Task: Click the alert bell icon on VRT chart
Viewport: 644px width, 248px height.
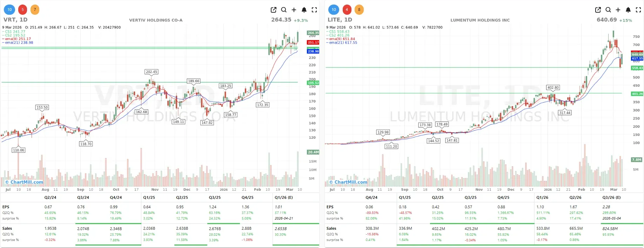Action: click(x=304, y=10)
